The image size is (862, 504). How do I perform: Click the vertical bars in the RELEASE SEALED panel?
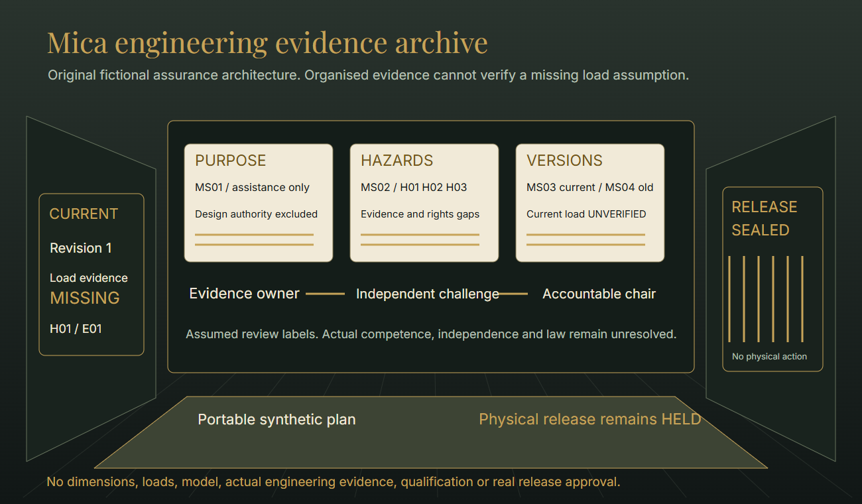(x=766, y=298)
